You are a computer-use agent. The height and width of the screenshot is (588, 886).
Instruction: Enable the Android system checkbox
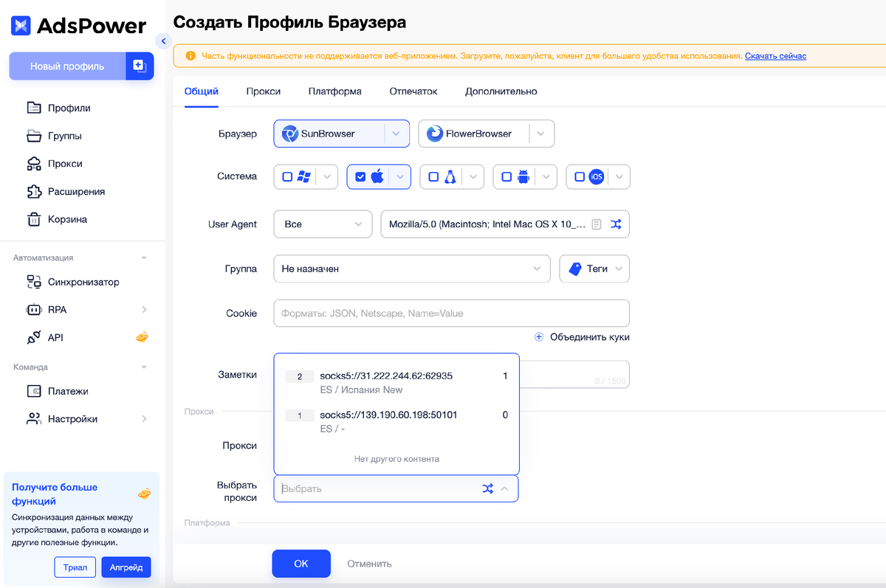506,177
